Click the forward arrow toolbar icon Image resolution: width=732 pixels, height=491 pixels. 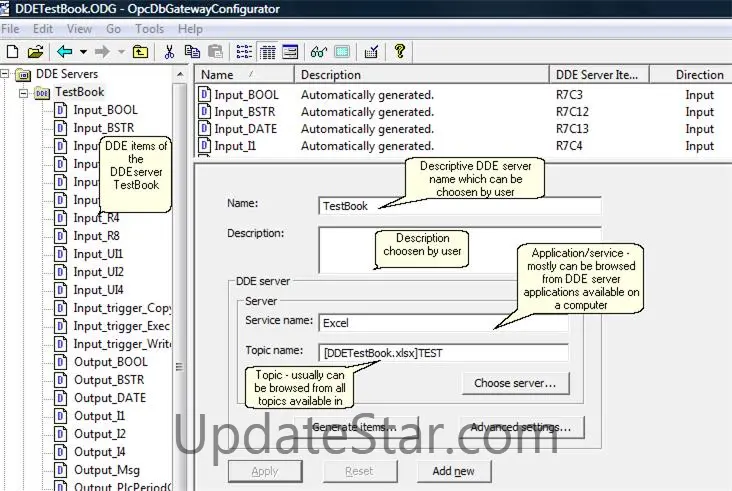click(102, 52)
